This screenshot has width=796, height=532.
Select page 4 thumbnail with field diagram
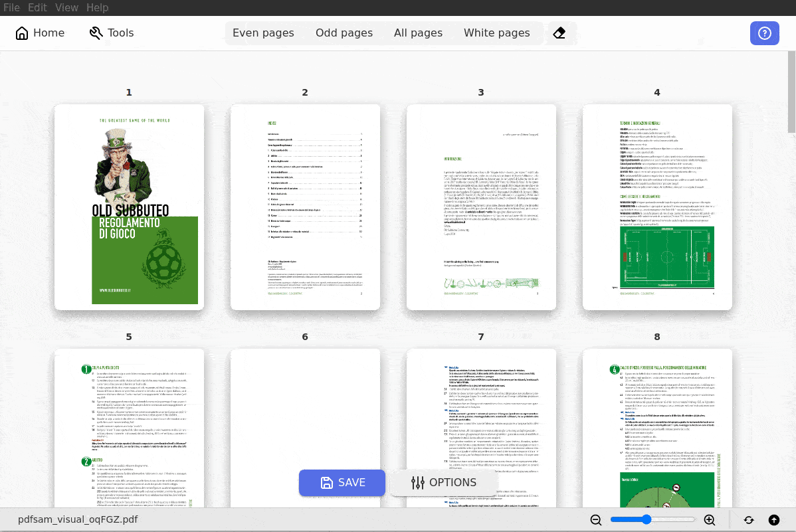click(x=657, y=207)
